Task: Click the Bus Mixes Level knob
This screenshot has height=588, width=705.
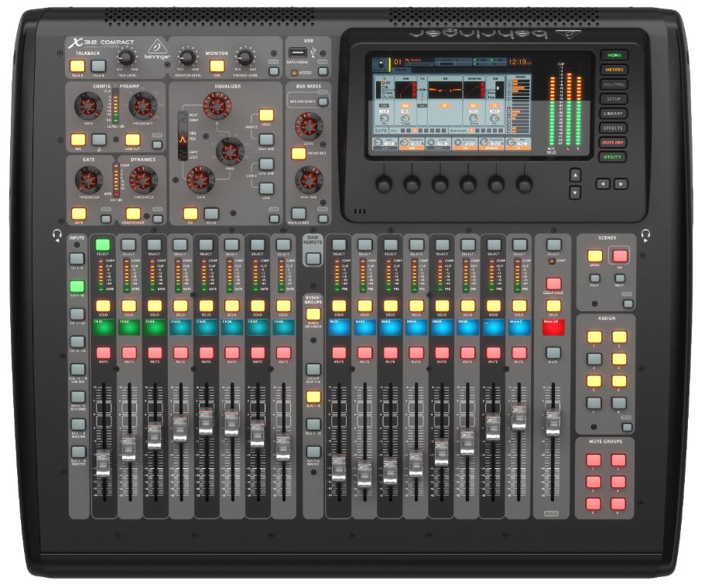Action: (309, 126)
